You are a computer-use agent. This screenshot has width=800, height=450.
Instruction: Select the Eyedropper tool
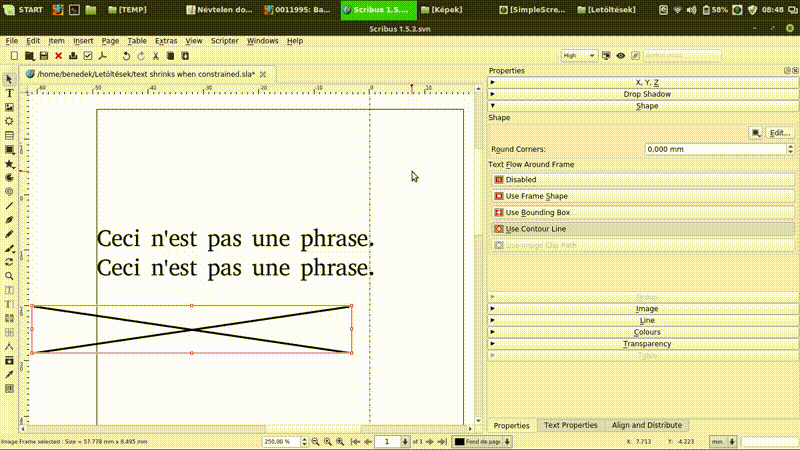(x=9, y=373)
